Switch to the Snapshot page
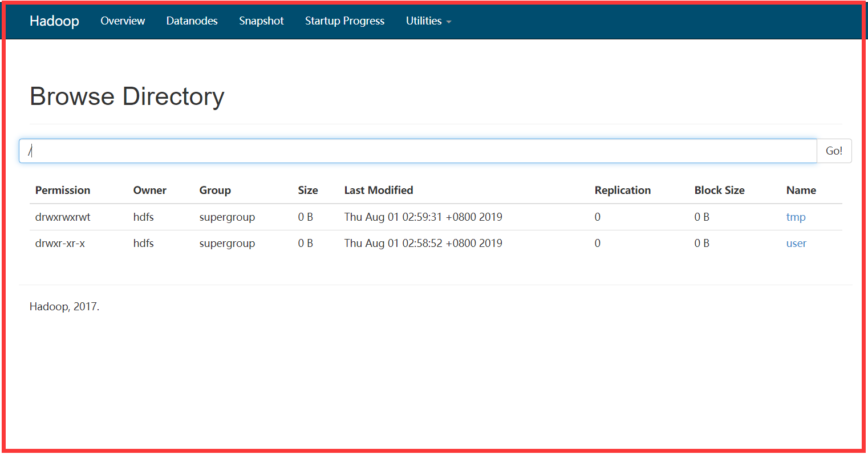Image resolution: width=868 pixels, height=454 pixels. (x=261, y=21)
